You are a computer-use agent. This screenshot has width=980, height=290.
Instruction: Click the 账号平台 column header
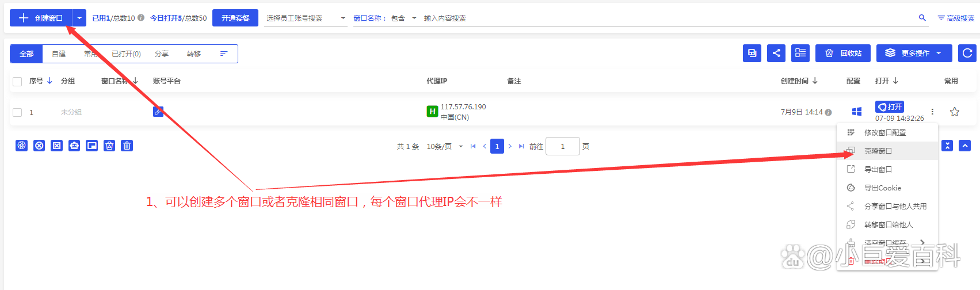click(167, 81)
